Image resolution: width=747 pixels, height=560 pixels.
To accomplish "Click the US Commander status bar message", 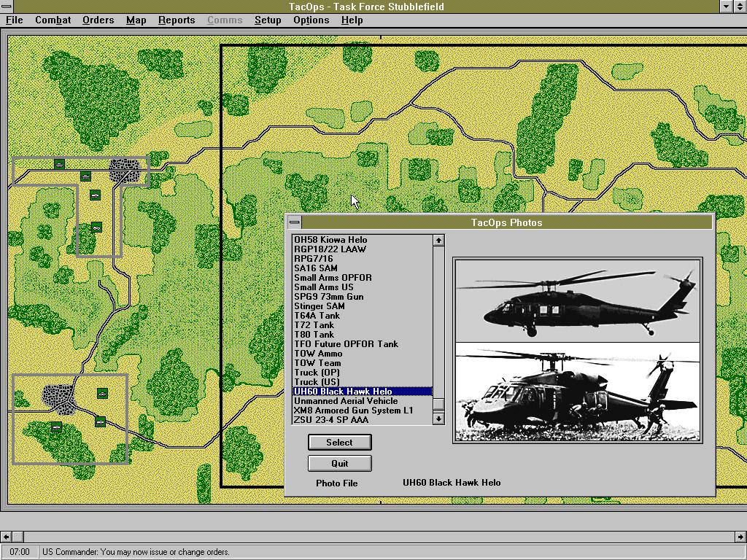I will (x=136, y=553).
